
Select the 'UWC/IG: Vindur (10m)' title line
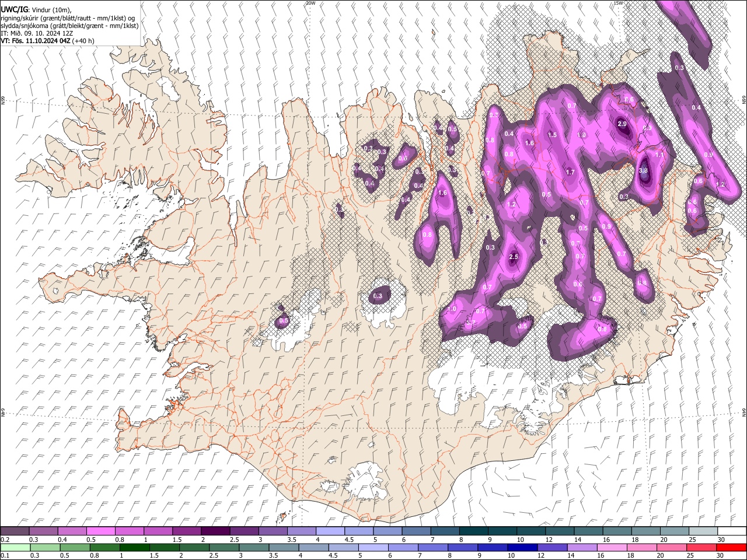click(36, 10)
